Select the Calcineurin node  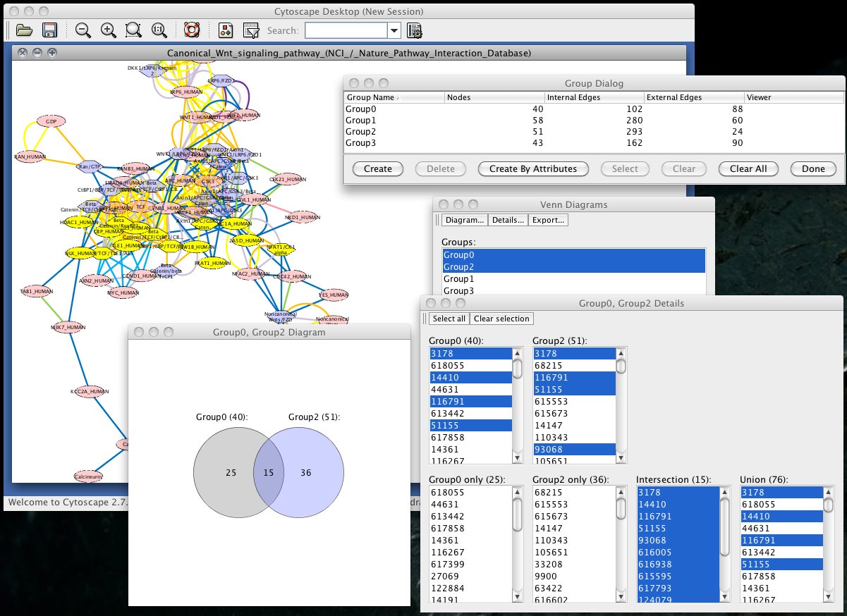(x=88, y=477)
